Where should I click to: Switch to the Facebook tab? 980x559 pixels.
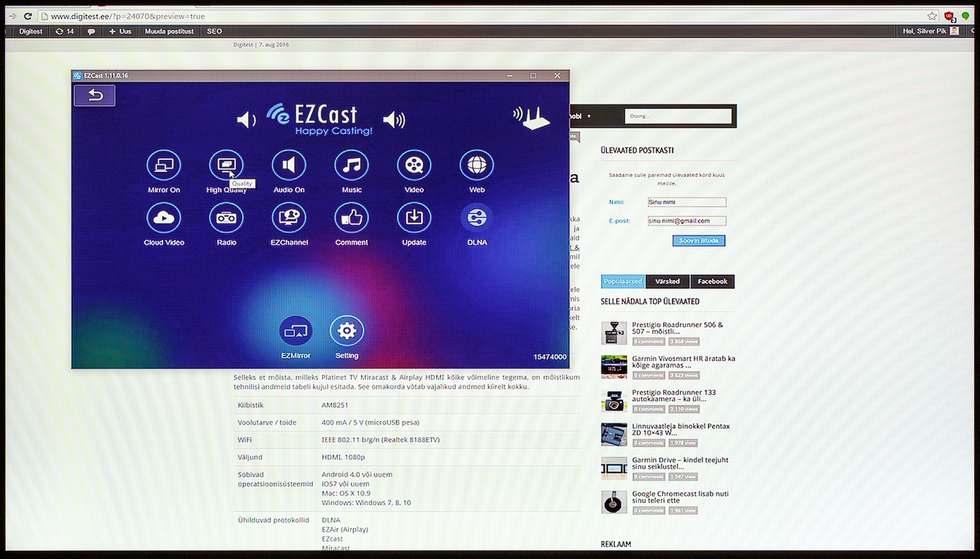712,281
